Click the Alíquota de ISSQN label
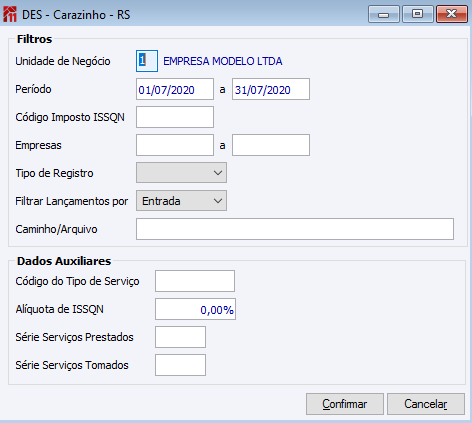This screenshot has height=423, width=472. [x=59, y=309]
